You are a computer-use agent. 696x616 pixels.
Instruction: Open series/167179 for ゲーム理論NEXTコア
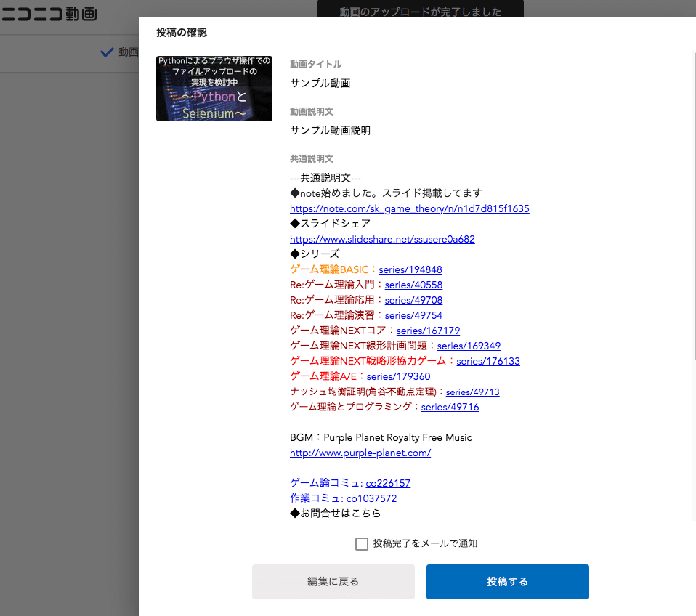426,331
